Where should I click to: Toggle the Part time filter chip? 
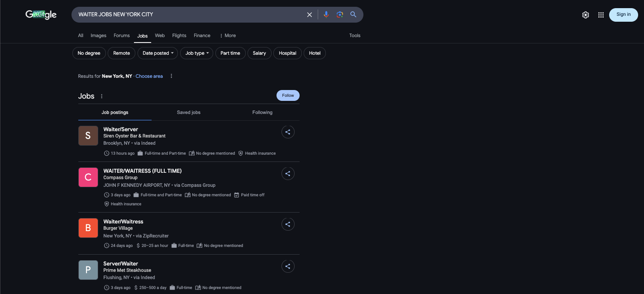pyautogui.click(x=230, y=53)
